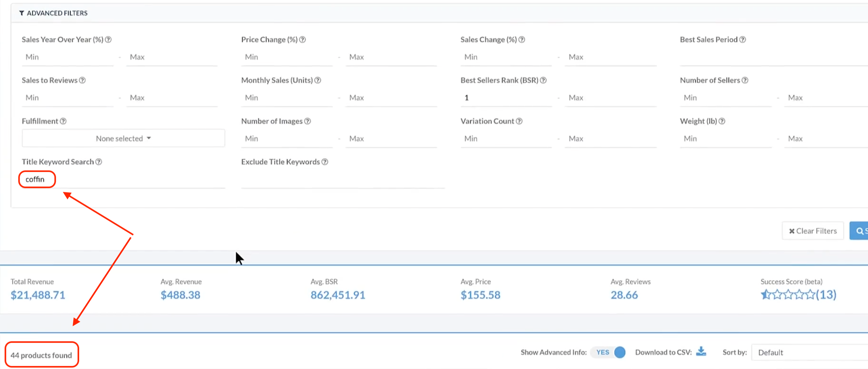
Task: Click the BSR Min field containing 1
Action: pyautogui.click(x=505, y=98)
